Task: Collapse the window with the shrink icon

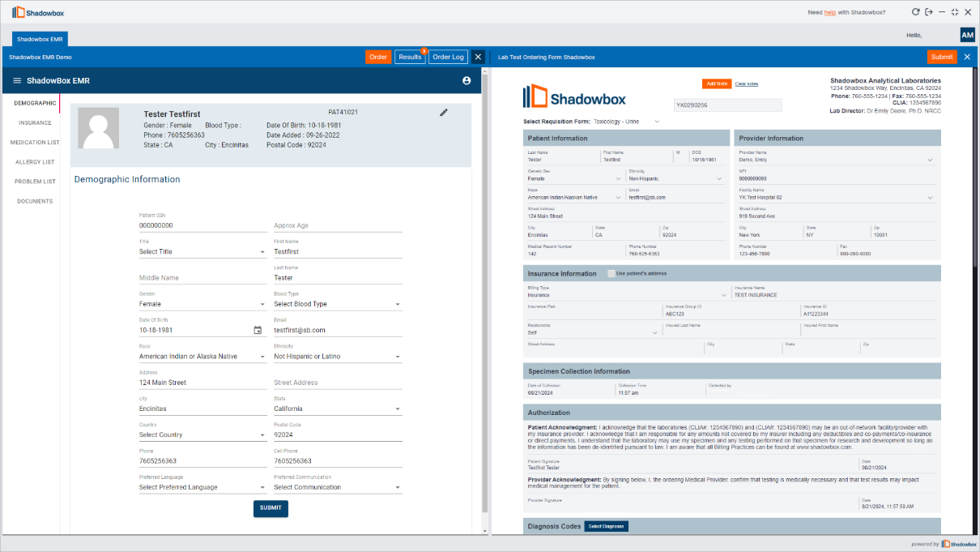Action: click(x=955, y=12)
